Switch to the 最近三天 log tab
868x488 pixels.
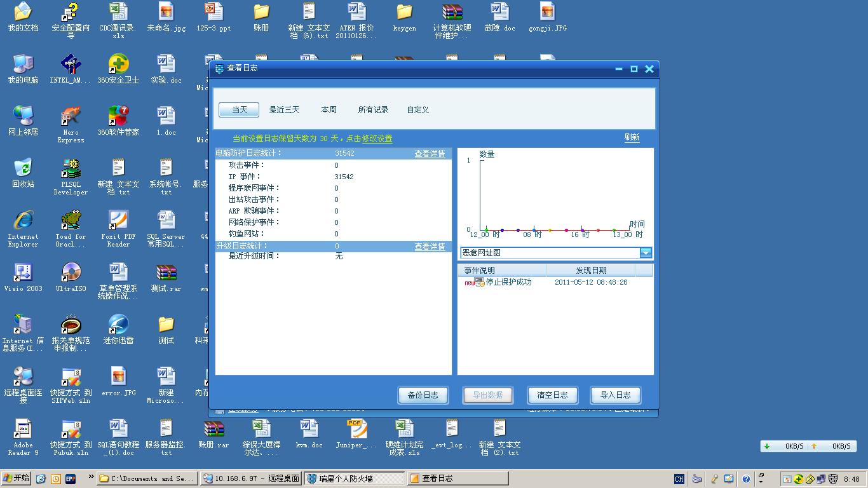[x=284, y=109]
